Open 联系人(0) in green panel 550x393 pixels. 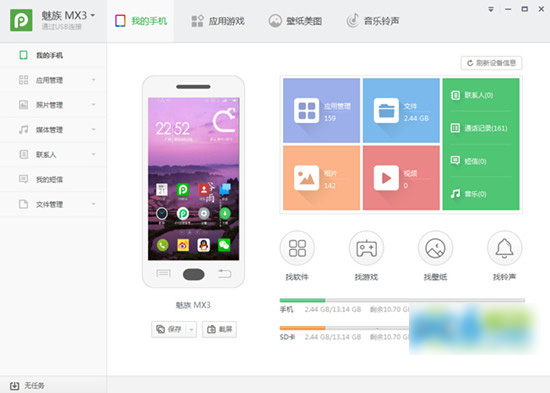point(472,95)
